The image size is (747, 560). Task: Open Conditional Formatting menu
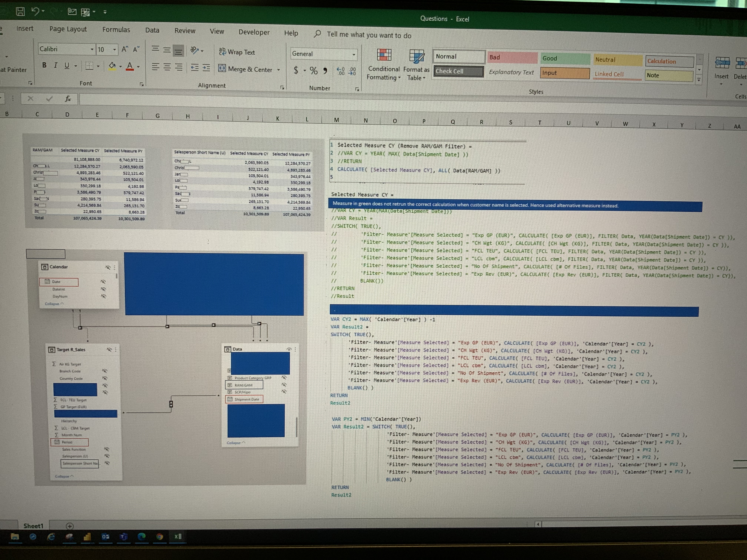384,64
